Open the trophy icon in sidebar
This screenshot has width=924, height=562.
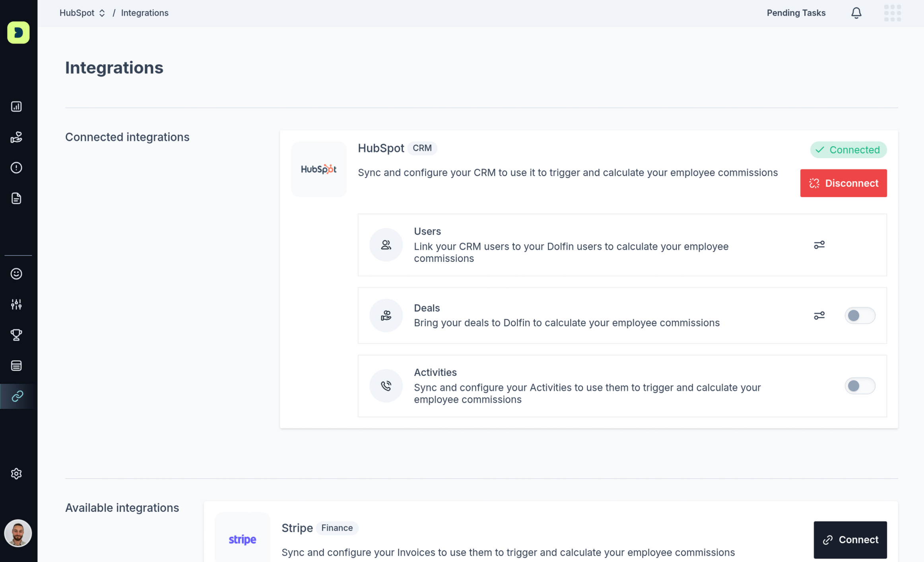(x=16, y=335)
